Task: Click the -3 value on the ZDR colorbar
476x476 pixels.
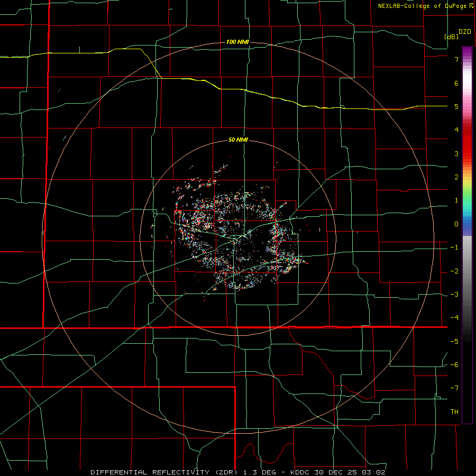Action: coord(454,295)
